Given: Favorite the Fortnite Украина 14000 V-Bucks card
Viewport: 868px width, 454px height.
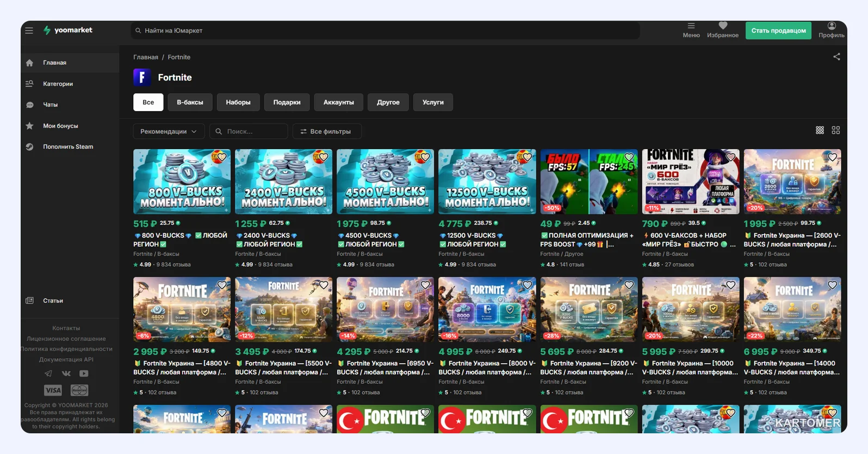Looking at the screenshot, I should point(832,285).
